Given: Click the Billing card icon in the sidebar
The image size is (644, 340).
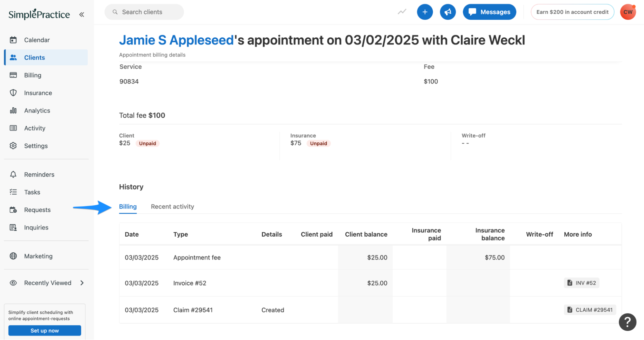Looking at the screenshot, I should 13,75.
